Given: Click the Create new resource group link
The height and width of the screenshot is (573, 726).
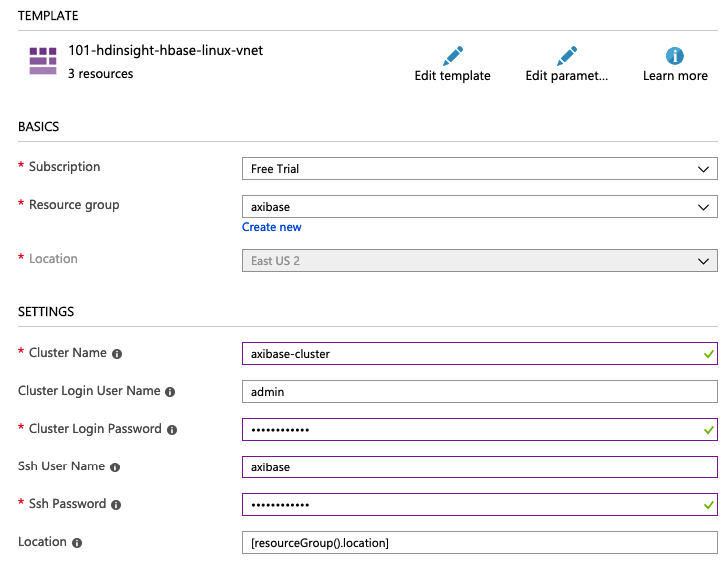Looking at the screenshot, I should tap(272, 227).
